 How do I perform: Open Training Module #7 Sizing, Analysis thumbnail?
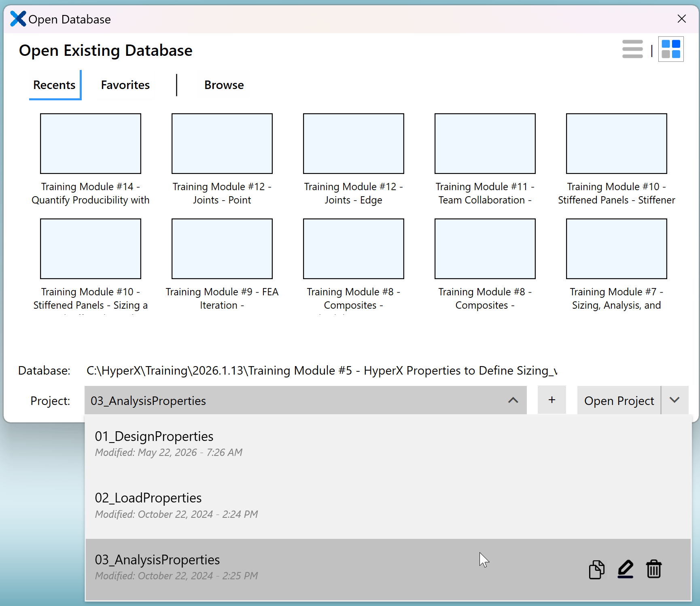coord(617,249)
